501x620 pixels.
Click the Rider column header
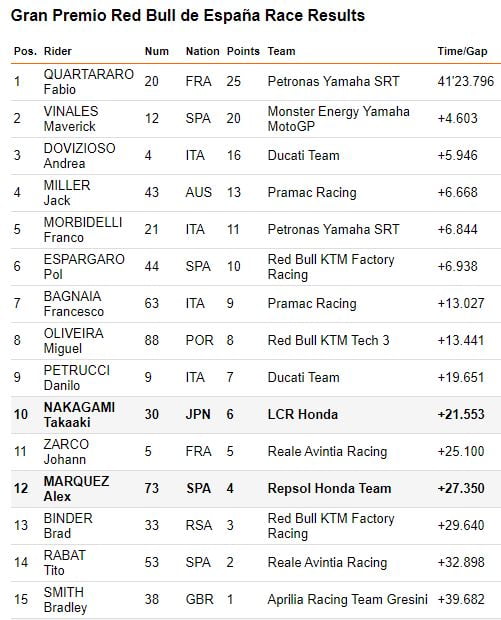click(58, 51)
